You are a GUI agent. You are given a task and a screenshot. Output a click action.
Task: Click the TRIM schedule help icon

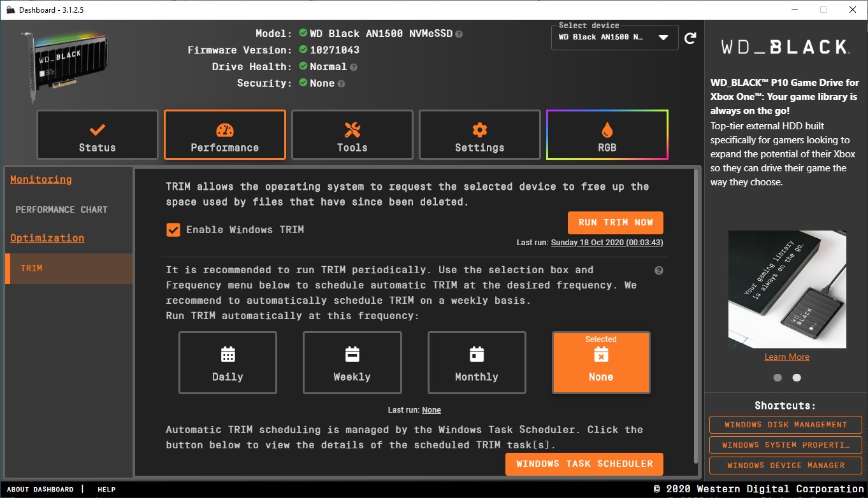click(x=659, y=270)
